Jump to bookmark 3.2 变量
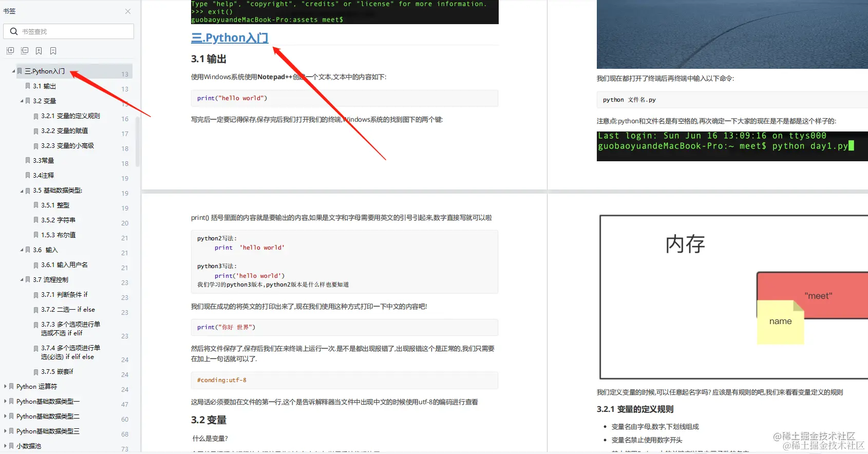Image resolution: width=868 pixels, height=454 pixels. coord(44,101)
